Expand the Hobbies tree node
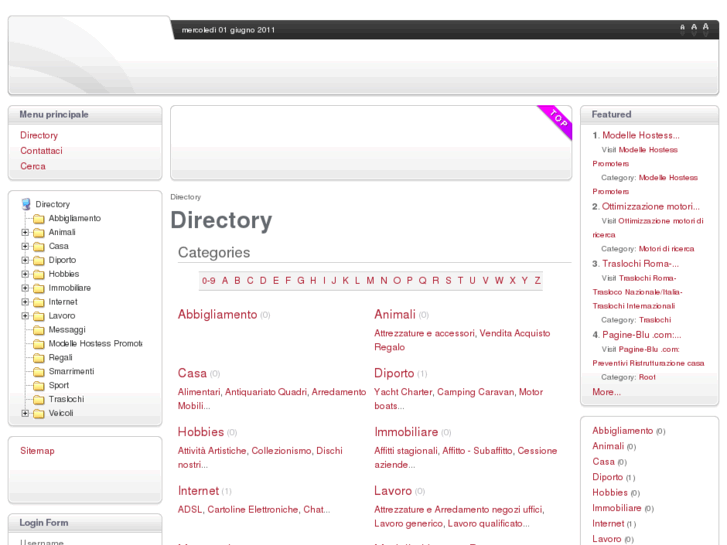The image size is (727, 545). 25,274
